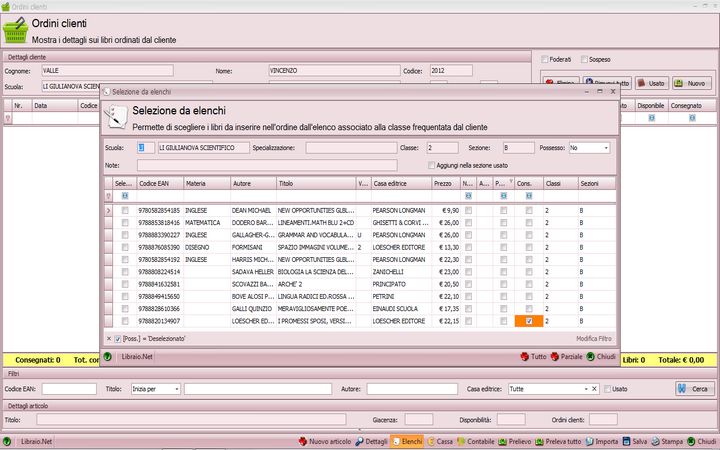Toggle the [Poss.] filter enabled checkbox
Image resolution: width=720 pixels, height=450 pixels.
[118, 339]
